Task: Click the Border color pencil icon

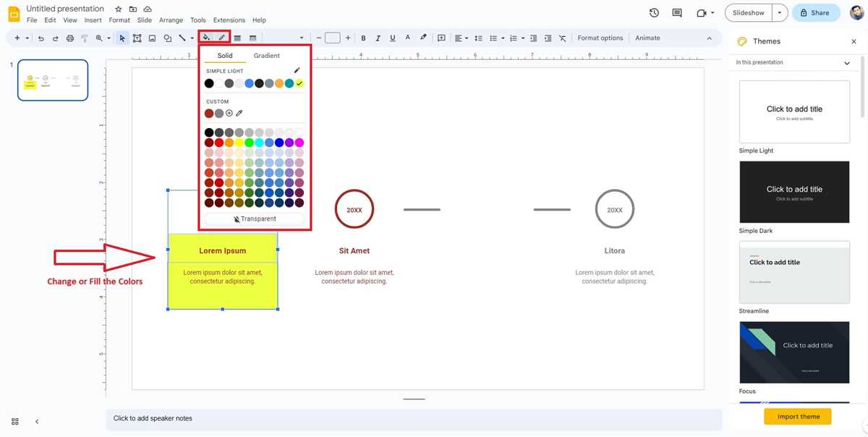Action: point(222,38)
